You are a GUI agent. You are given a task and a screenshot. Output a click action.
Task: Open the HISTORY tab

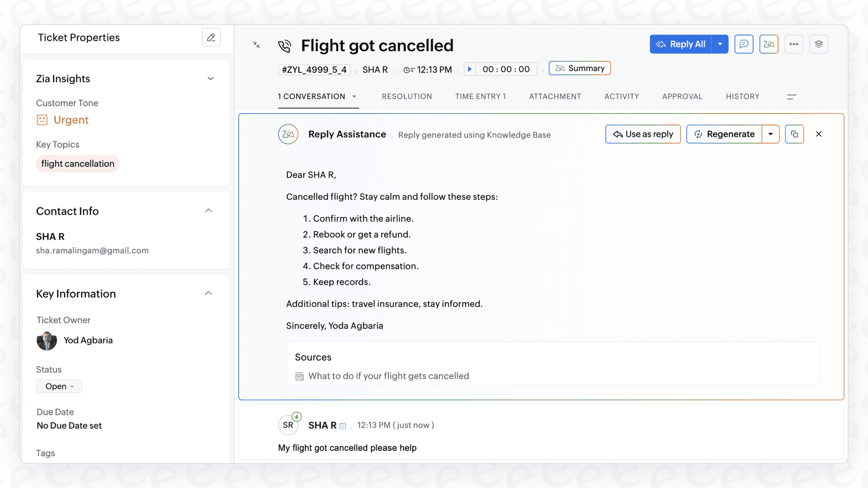click(x=742, y=96)
